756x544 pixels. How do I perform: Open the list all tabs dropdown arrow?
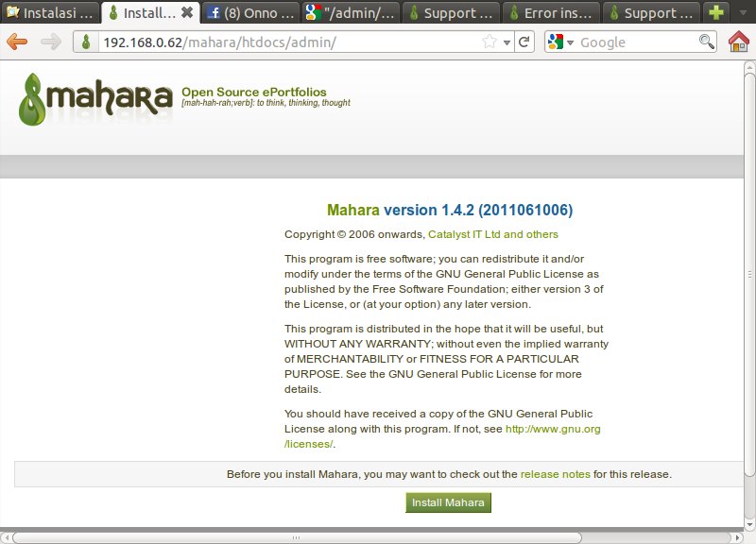coord(743,12)
